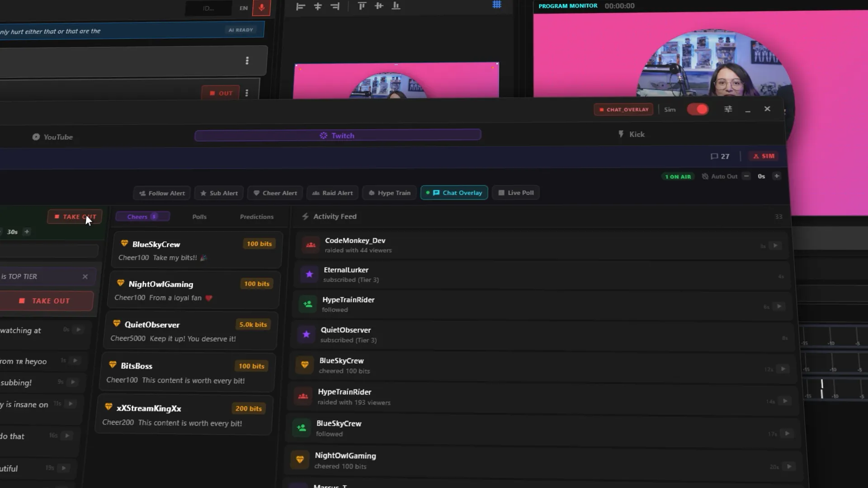This screenshot has width=868, height=488.
Task: Play the 'subbing!' chat message
Action: (x=73, y=382)
